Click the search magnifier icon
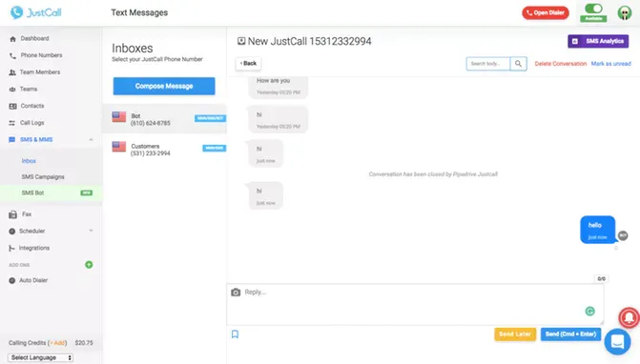The height and width of the screenshot is (364, 640). coord(518,64)
